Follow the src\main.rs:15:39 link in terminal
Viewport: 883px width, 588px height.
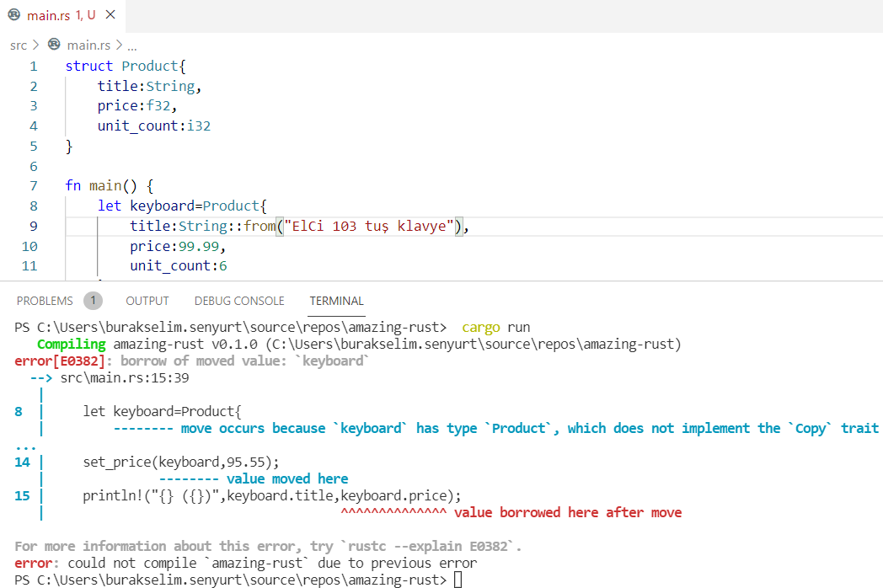[x=124, y=378]
